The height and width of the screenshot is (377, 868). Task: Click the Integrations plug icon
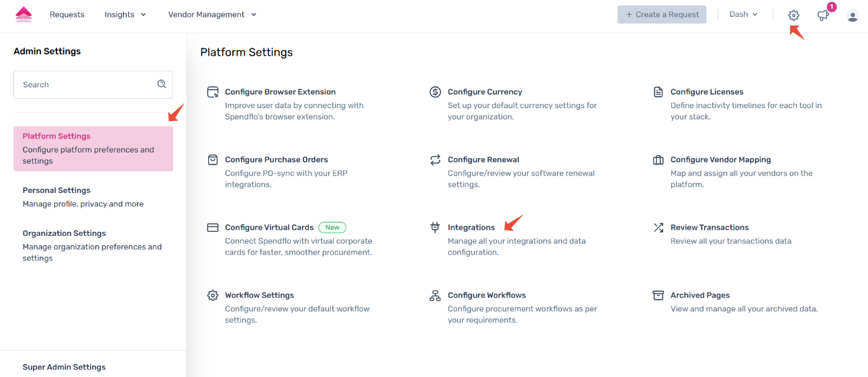(435, 228)
